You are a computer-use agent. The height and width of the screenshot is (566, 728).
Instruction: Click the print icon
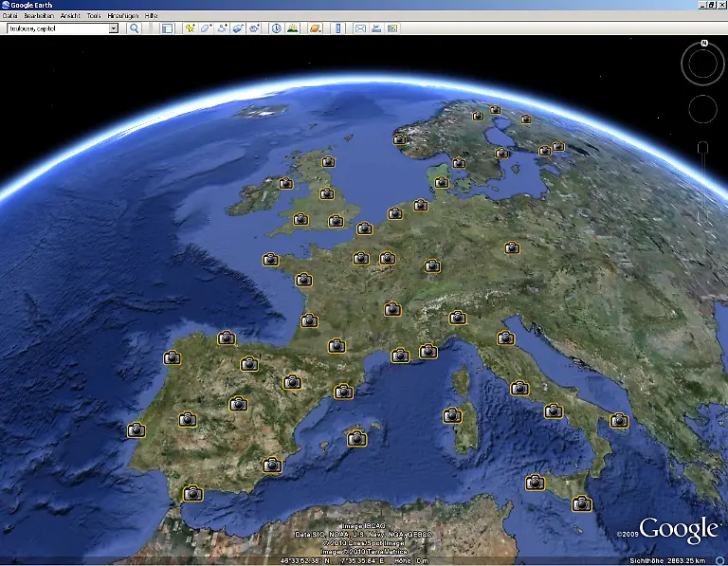[x=376, y=28]
